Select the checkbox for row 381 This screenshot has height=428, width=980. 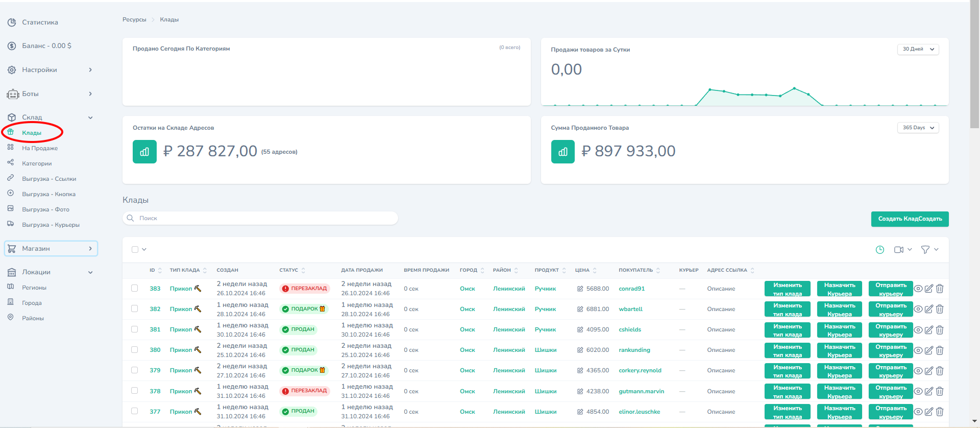(x=135, y=329)
